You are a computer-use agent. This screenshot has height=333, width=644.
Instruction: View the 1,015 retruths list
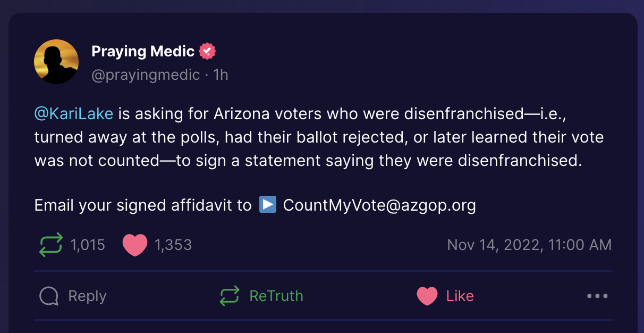(x=88, y=245)
